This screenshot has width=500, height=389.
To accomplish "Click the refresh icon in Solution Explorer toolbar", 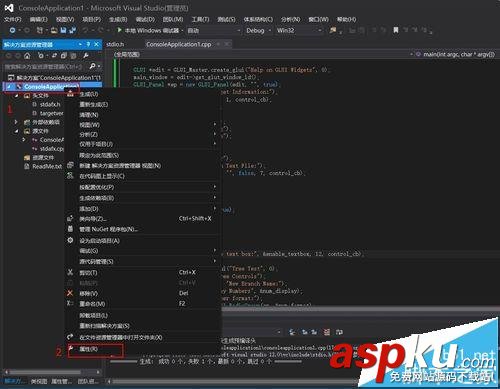I will [41, 56].
